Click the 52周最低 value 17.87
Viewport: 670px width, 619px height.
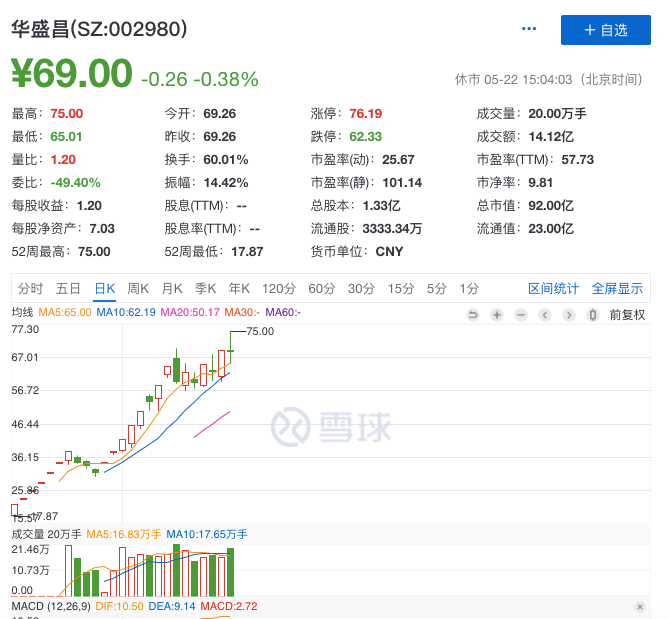247,252
